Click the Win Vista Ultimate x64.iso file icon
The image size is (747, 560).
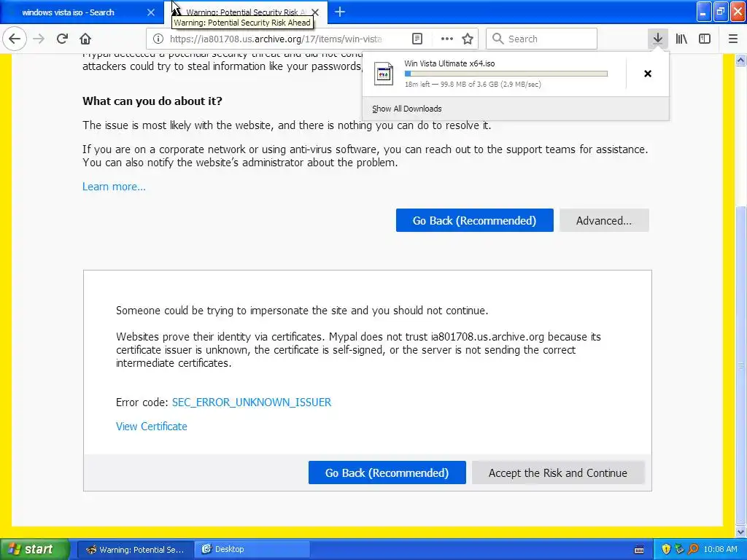[x=384, y=74]
